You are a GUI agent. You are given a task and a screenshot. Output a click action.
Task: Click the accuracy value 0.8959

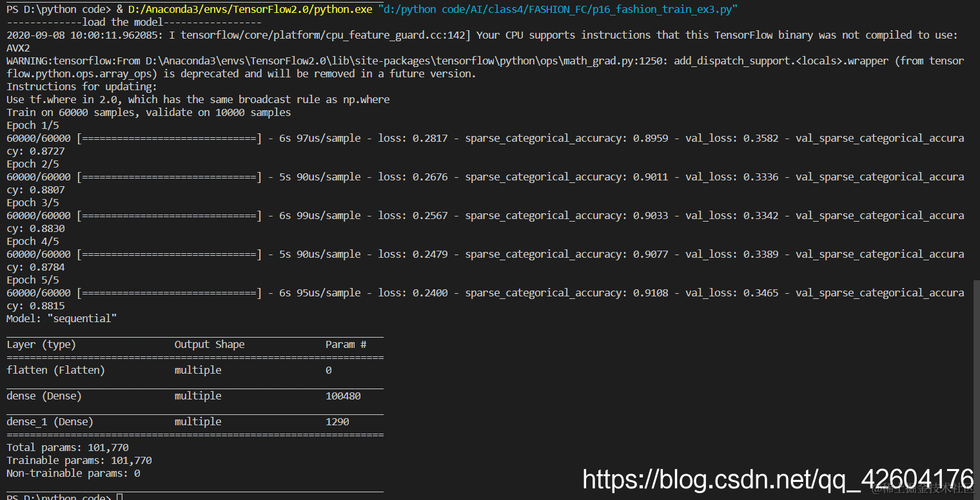[x=651, y=138]
